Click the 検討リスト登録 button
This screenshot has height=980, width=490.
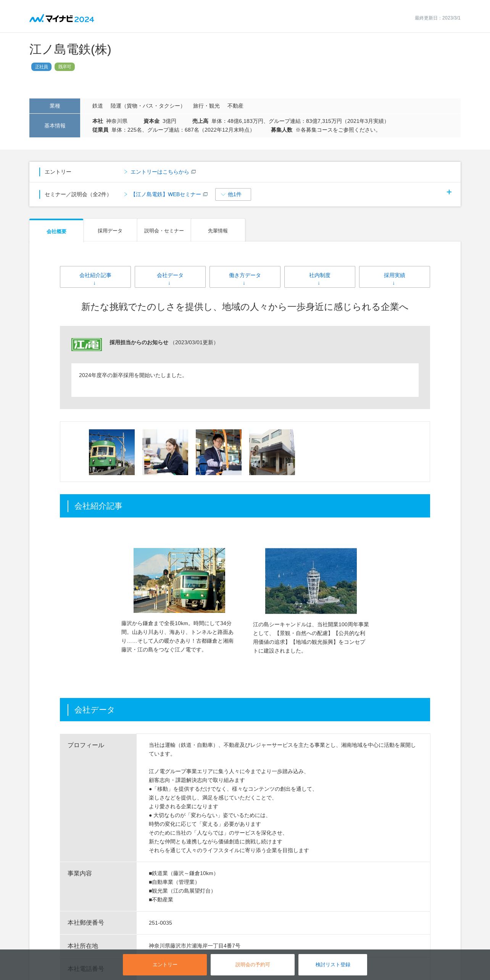pos(333,964)
